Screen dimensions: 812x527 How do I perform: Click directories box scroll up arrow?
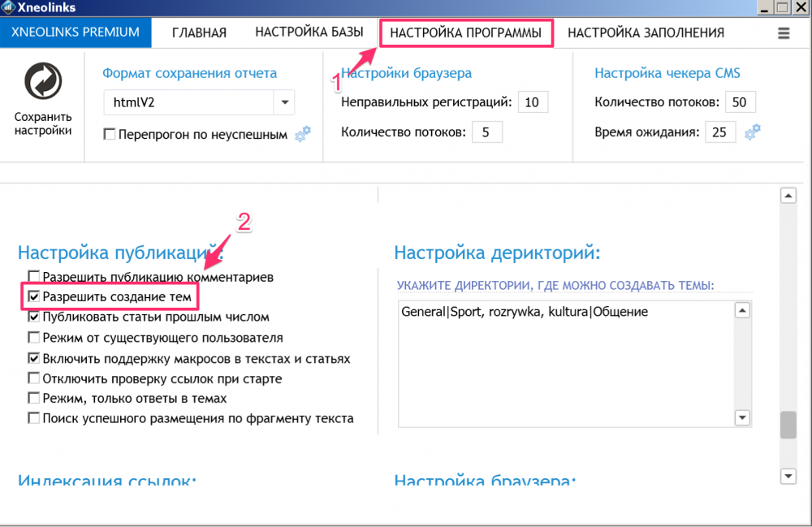tap(742, 311)
